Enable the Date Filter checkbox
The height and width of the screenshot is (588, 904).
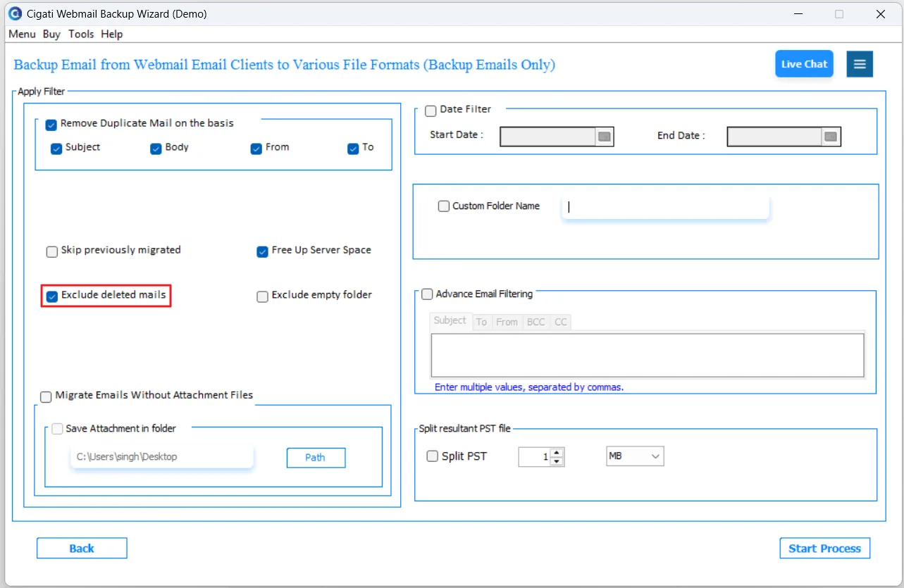tap(431, 111)
